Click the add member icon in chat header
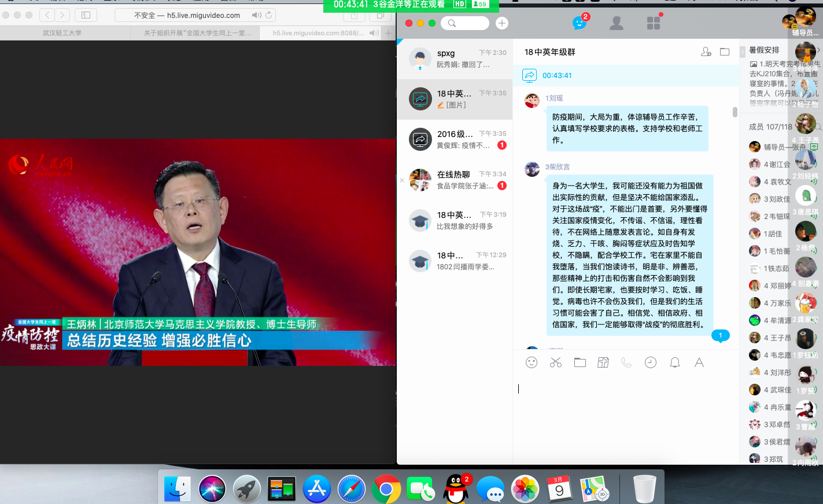The image size is (823, 504). pyautogui.click(x=706, y=52)
